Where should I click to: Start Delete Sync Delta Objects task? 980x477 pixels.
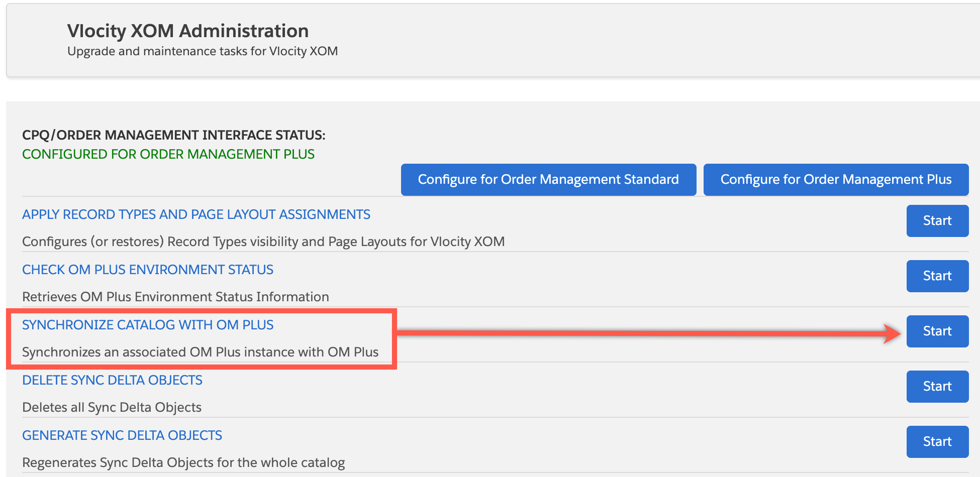[x=937, y=387]
